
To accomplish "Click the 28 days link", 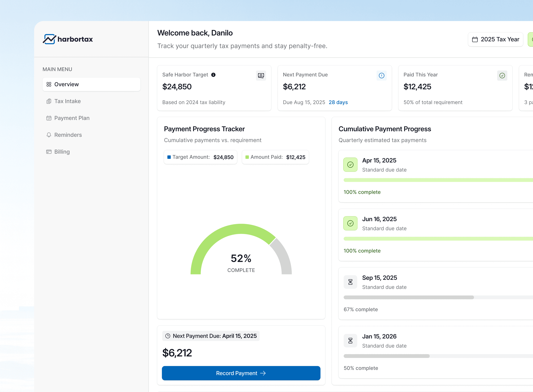I will [x=338, y=102].
